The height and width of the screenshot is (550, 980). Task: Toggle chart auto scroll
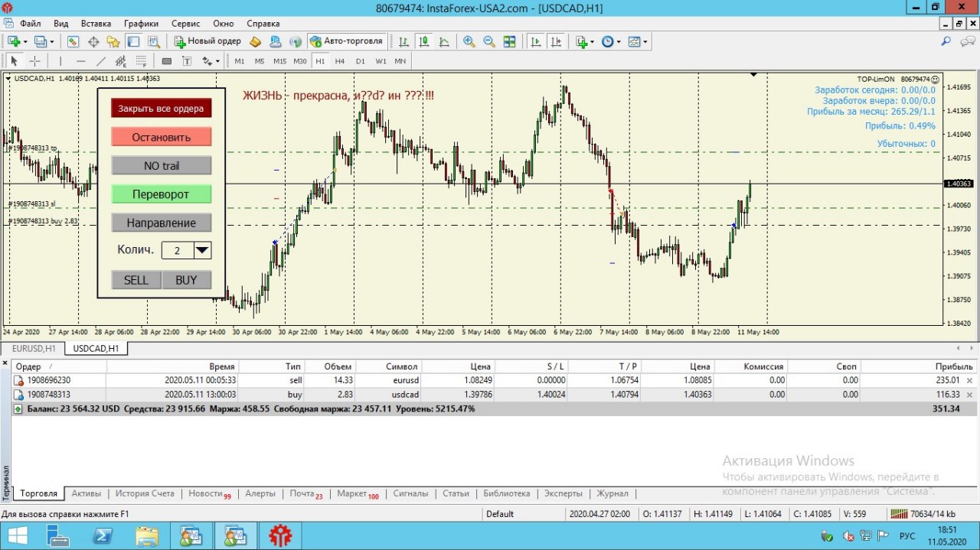click(x=536, y=41)
